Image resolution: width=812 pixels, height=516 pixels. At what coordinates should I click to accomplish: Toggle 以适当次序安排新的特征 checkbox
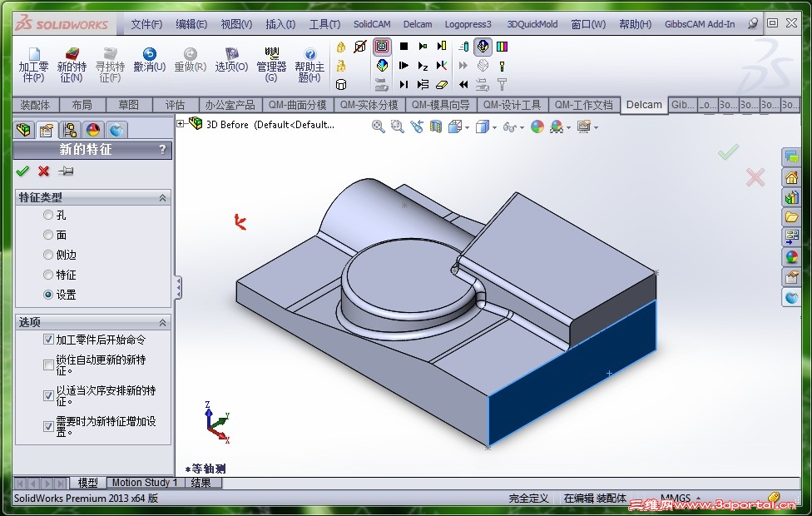pos(49,395)
